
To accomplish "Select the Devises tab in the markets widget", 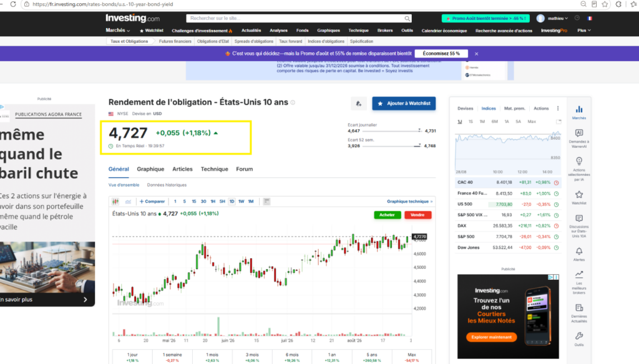I will pyautogui.click(x=465, y=108).
